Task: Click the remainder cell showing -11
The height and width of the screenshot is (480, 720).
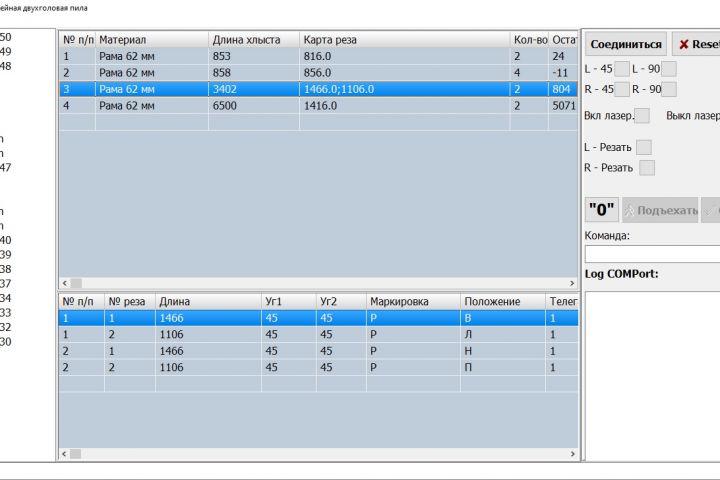Action: click(563, 73)
